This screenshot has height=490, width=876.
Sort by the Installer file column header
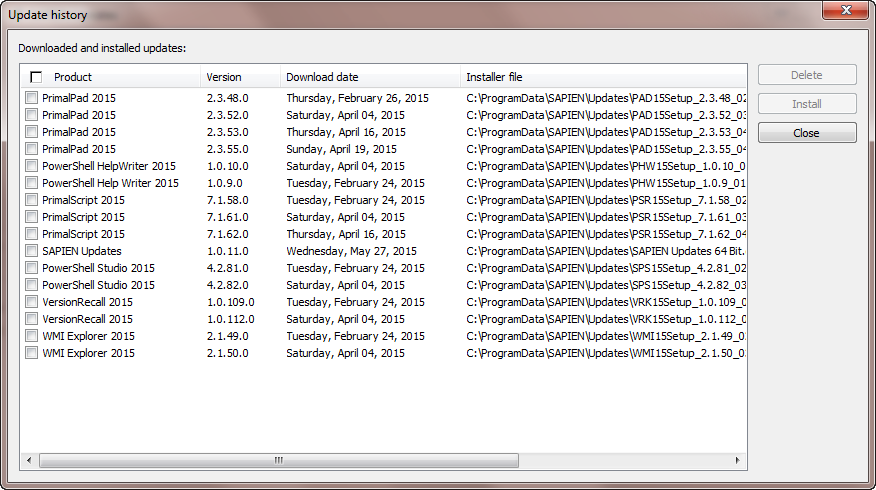(x=603, y=77)
